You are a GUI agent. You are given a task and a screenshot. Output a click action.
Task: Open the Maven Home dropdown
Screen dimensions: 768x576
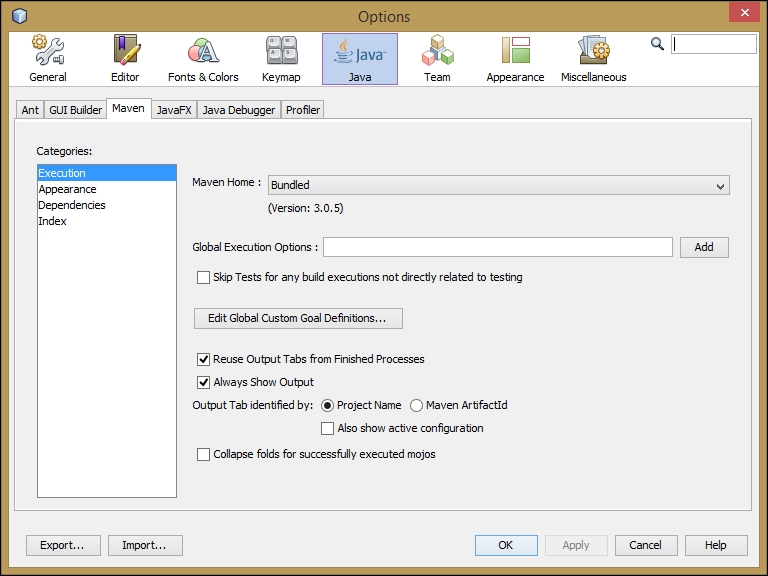[499, 185]
